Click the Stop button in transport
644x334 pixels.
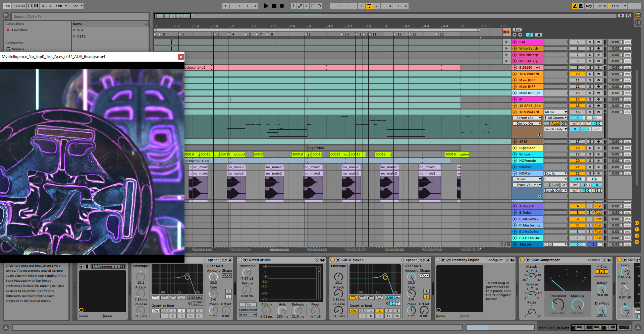pyautogui.click(x=274, y=6)
